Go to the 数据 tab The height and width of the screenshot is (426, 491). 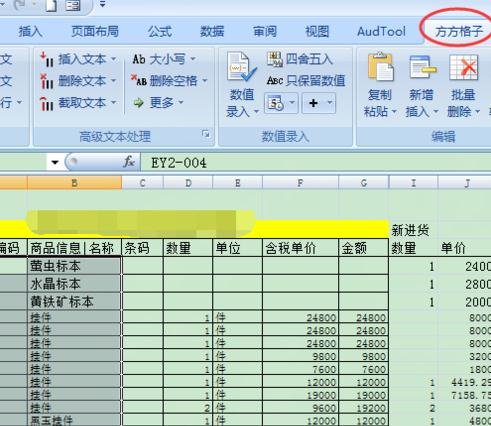point(212,32)
